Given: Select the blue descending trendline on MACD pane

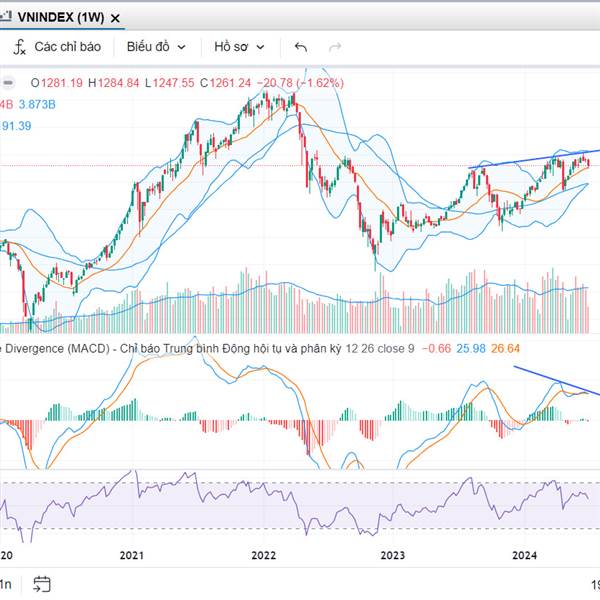Looking at the screenshot, I should point(557,381).
